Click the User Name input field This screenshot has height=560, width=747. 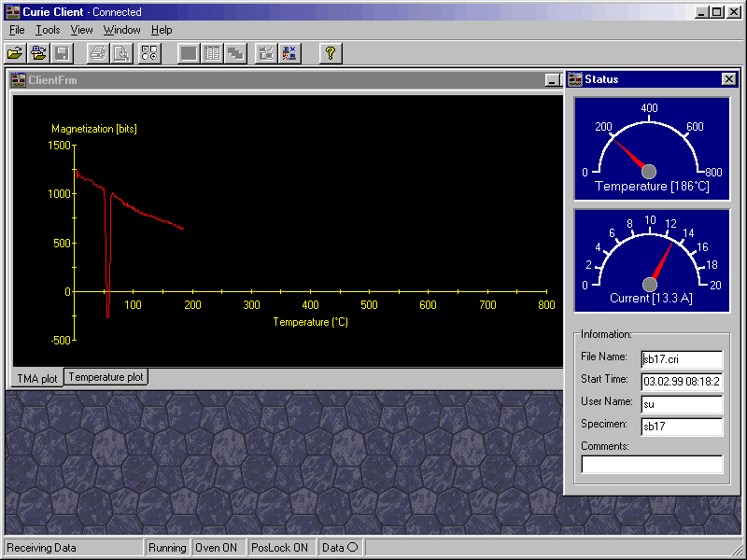[682, 404]
